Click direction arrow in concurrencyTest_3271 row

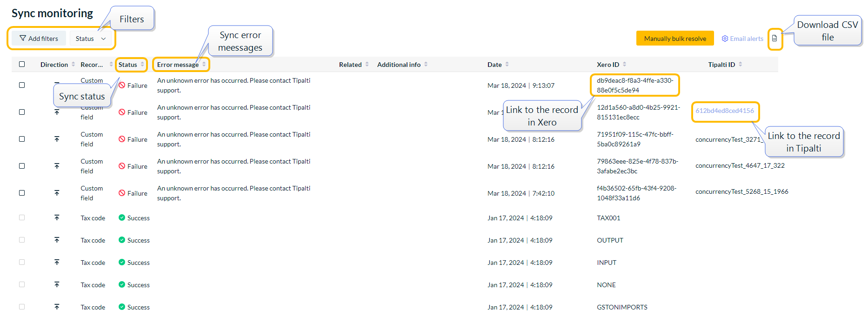point(57,139)
